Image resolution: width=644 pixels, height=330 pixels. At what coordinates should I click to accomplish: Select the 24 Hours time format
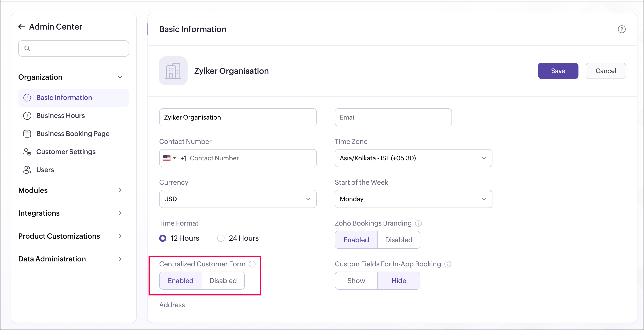point(221,238)
